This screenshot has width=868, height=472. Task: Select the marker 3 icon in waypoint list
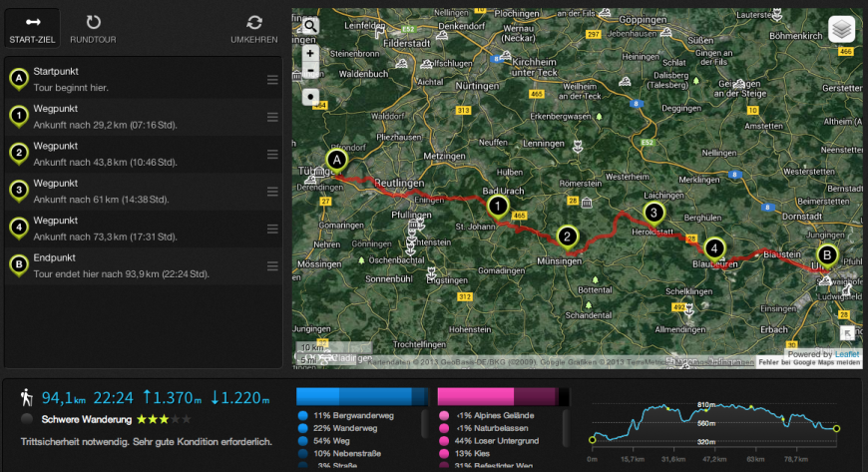tap(19, 192)
